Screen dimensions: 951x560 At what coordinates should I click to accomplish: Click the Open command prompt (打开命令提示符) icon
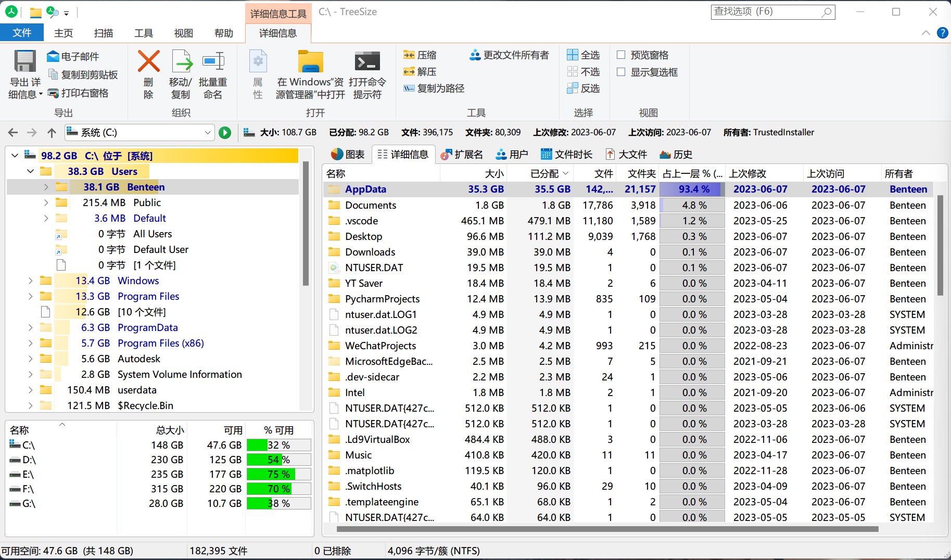pyautogui.click(x=367, y=61)
